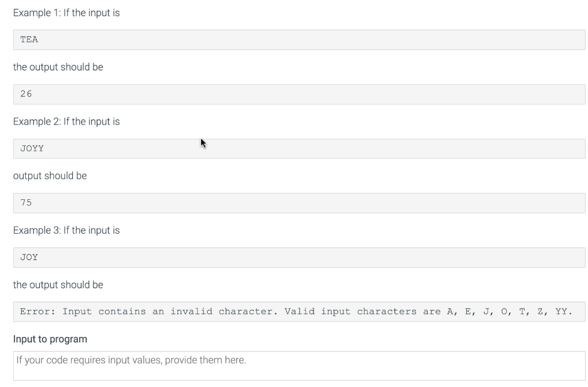This screenshot has width=588, height=387.
Task: Click the 'Example 1: If the input is' line
Action: (x=67, y=13)
